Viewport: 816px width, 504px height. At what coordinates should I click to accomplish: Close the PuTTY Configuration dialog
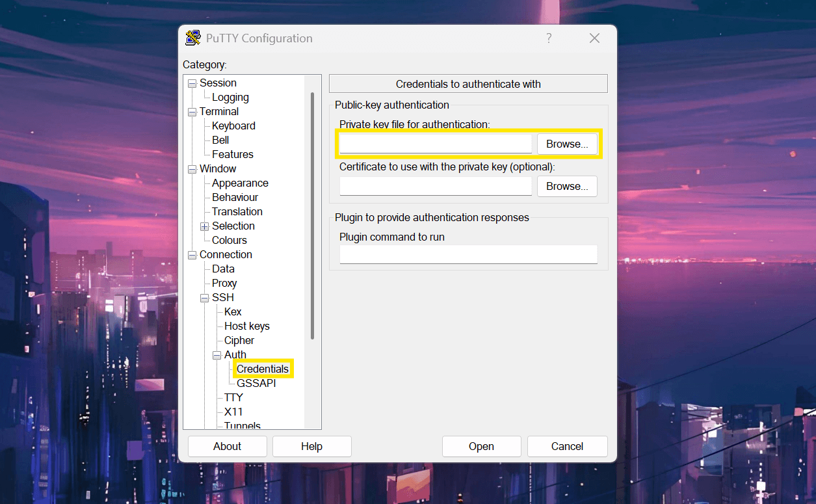pyautogui.click(x=594, y=38)
